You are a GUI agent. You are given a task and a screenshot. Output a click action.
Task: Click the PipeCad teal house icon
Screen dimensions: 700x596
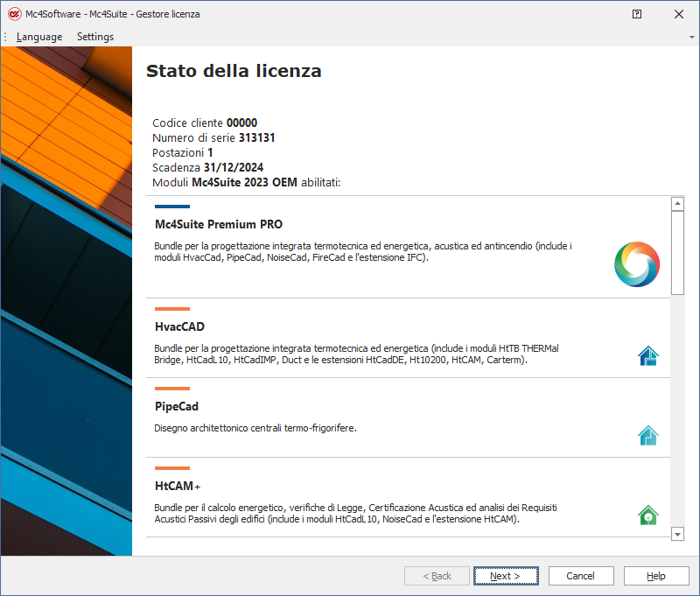(647, 435)
